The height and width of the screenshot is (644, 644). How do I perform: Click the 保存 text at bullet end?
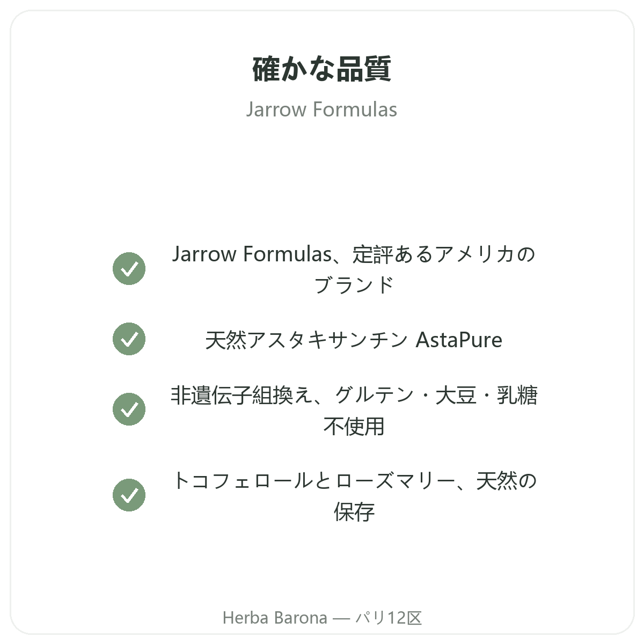pyautogui.click(x=354, y=512)
